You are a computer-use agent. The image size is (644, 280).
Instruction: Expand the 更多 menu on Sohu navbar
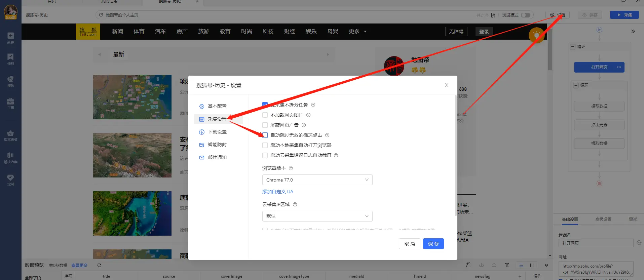tap(357, 31)
